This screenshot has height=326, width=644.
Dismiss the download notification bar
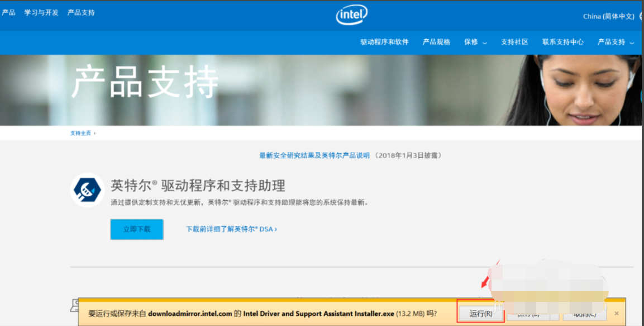coord(617,314)
